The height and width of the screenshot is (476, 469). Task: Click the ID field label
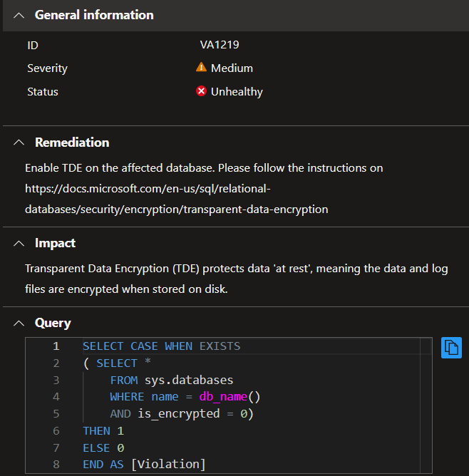(x=33, y=46)
